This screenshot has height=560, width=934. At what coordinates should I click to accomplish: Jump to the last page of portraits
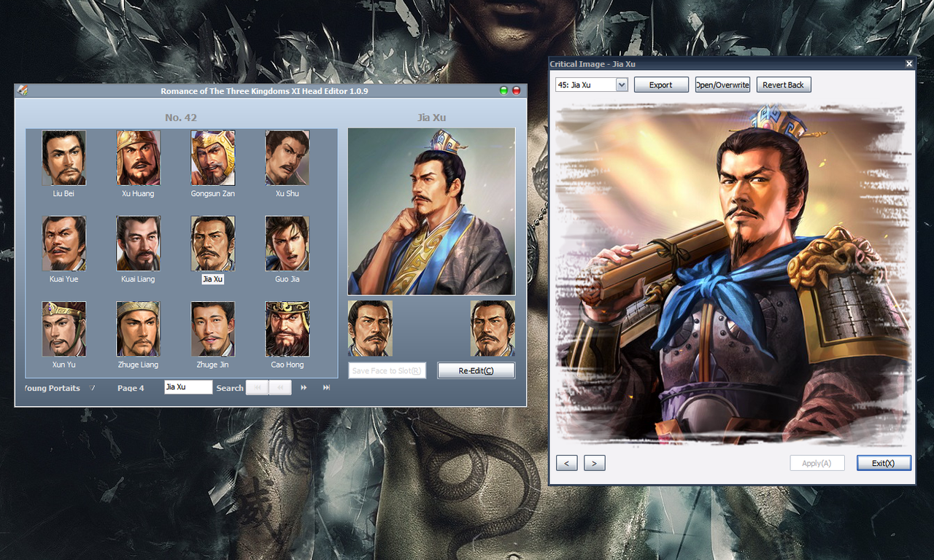[x=326, y=387]
